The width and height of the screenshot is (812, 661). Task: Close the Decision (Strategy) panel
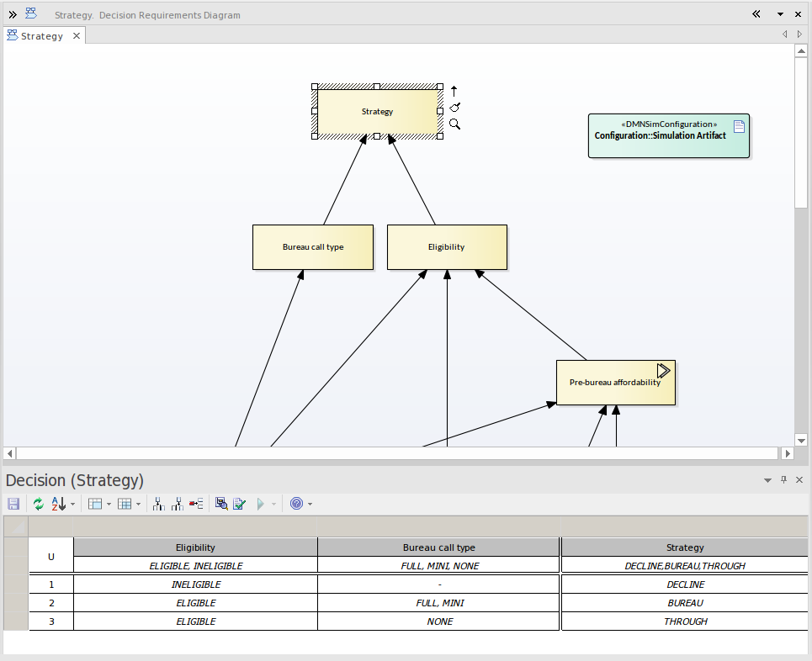point(799,480)
